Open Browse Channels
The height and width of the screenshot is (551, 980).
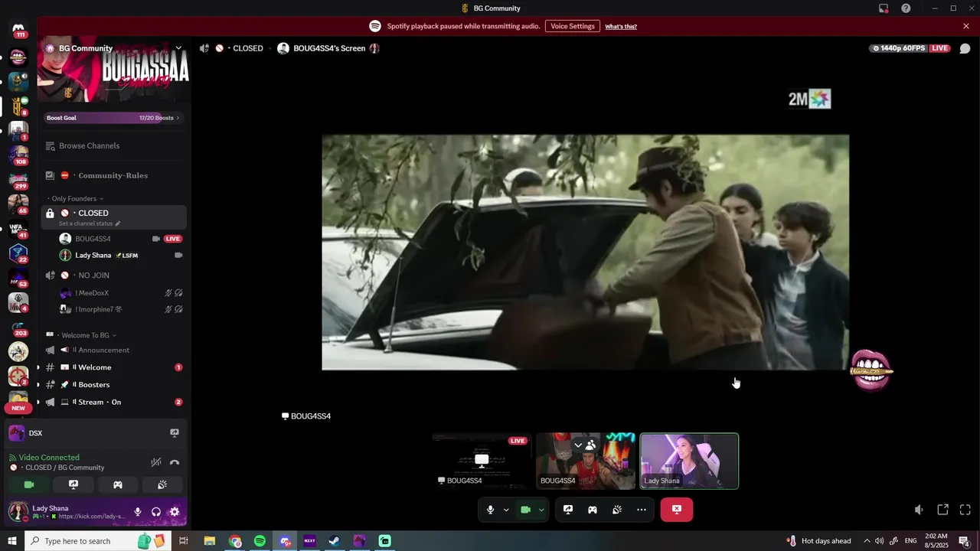coord(113,145)
